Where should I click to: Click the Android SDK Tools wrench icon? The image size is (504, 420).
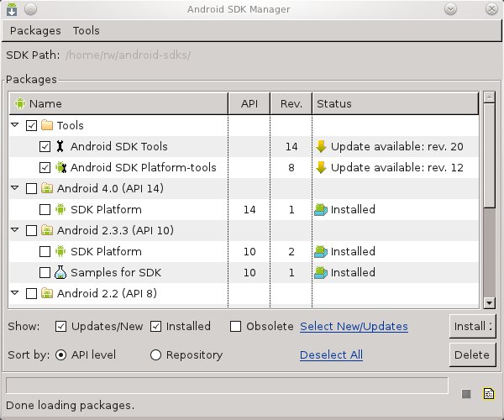60,146
